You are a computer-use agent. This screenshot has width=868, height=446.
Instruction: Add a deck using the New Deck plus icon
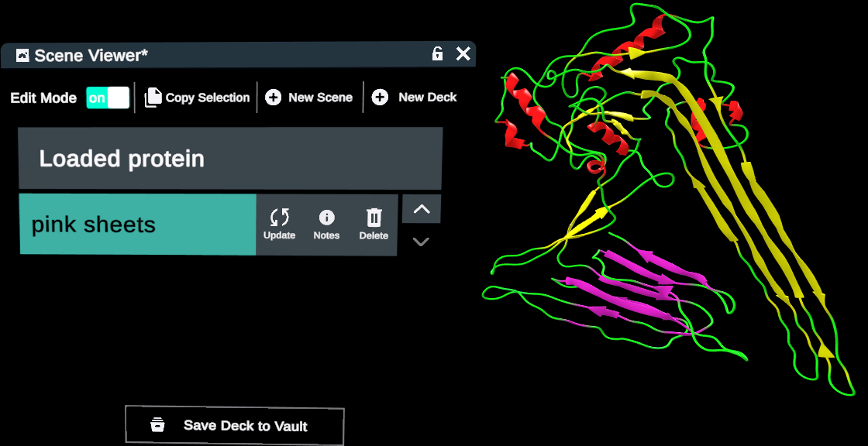click(379, 97)
